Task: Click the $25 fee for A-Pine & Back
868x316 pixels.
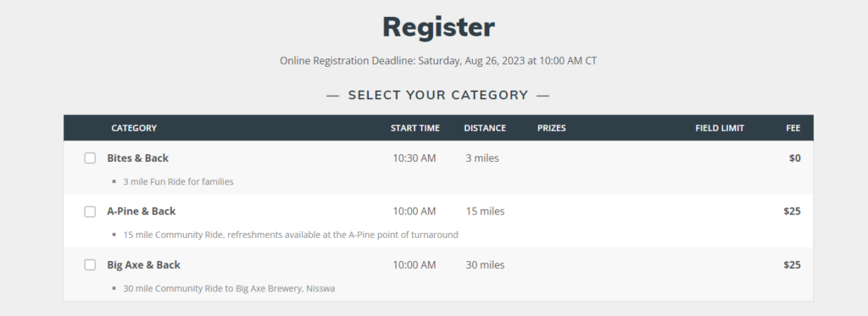Action: tap(793, 212)
